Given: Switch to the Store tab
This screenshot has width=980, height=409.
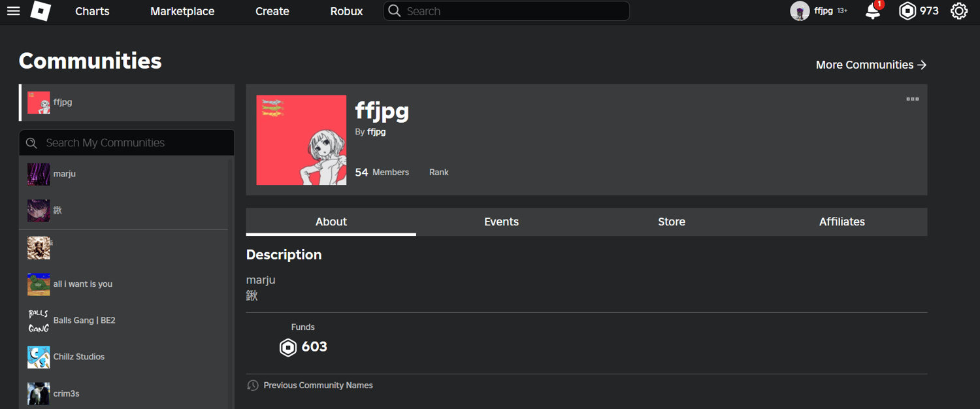Looking at the screenshot, I should coord(672,222).
